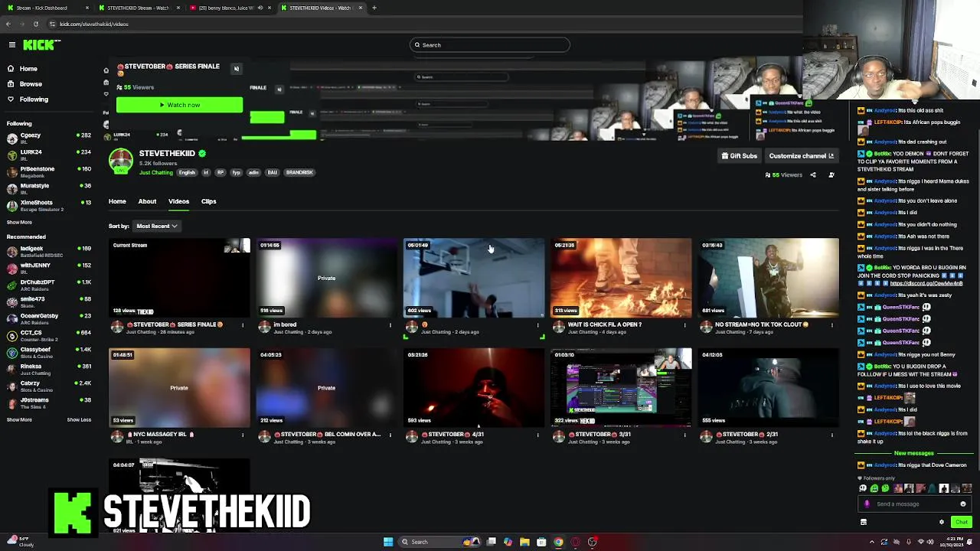Open Chrome from the taskbar
Image resolution: width=980 pixels, height=551 pixels.
click(x=558, y=542)
